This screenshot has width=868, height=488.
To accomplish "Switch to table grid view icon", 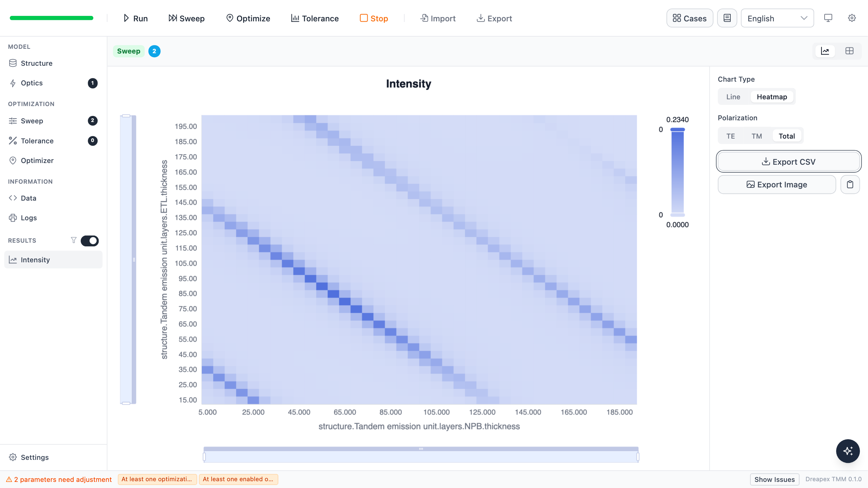I will pyautogui.click(x=849, y=51).
